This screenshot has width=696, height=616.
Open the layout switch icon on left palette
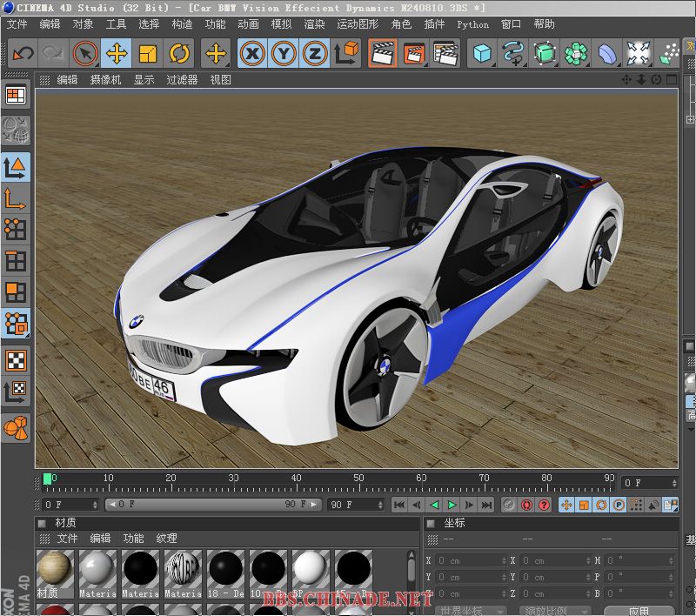[16, 96]
